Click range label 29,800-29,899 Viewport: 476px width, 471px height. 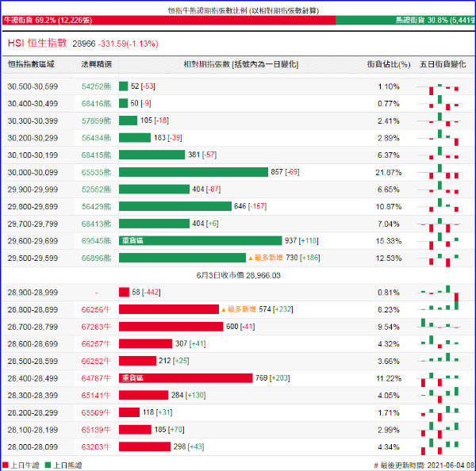(33, 207)
